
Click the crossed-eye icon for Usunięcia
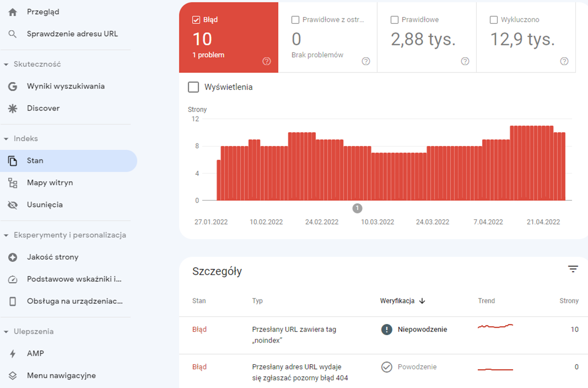point(12,205)
